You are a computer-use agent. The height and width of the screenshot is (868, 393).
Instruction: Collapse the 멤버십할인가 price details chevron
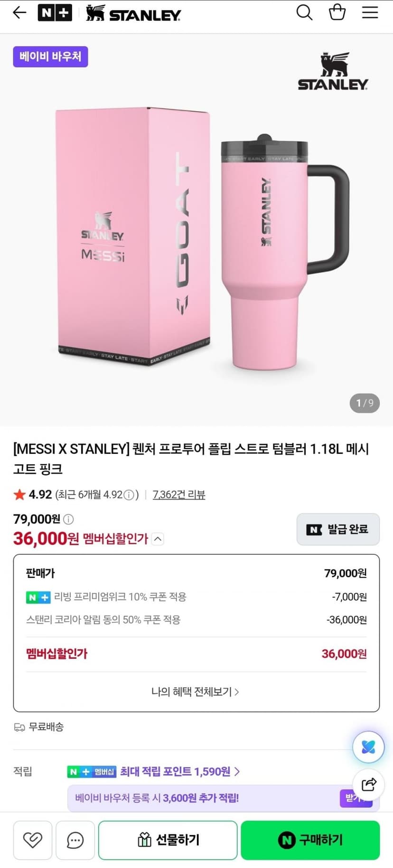(158, 539)
